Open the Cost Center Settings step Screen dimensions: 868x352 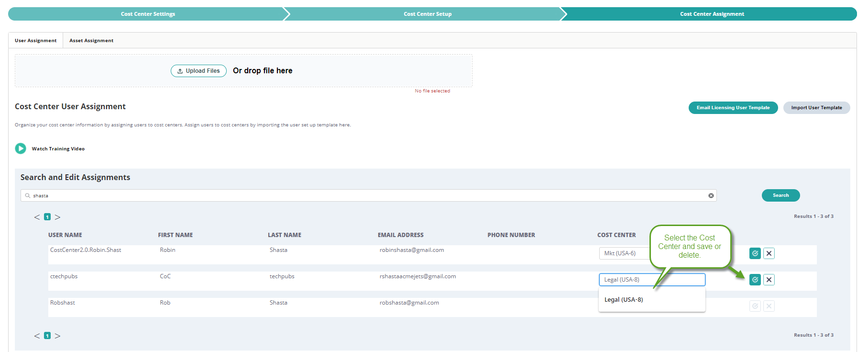[x=148, y=14]
